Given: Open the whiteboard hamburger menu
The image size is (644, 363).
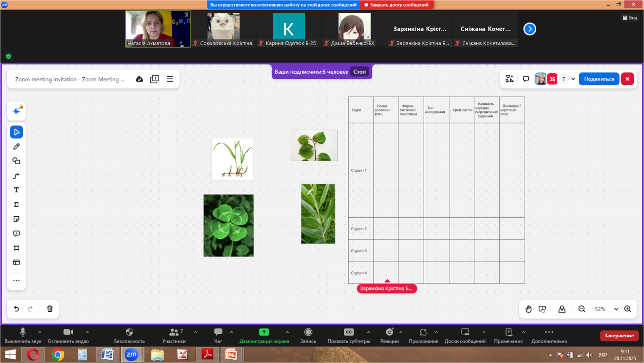Looking at the screenshot, I should pos(170,79).
